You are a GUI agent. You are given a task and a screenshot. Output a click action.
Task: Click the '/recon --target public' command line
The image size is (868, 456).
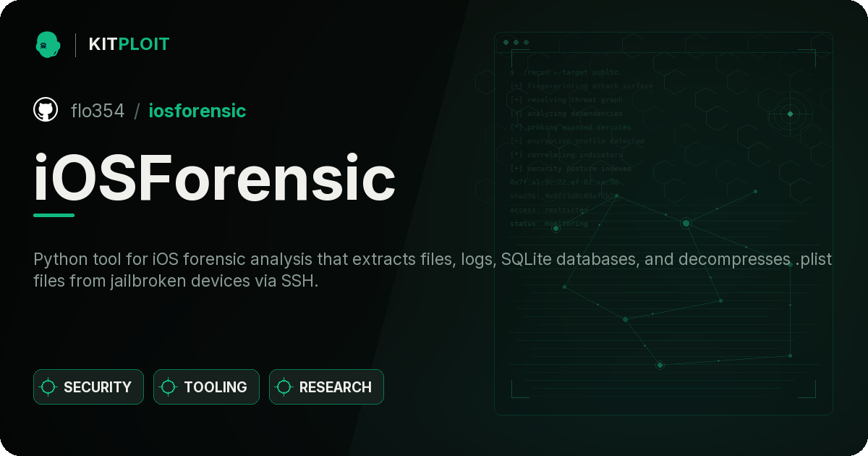point(565,72)
